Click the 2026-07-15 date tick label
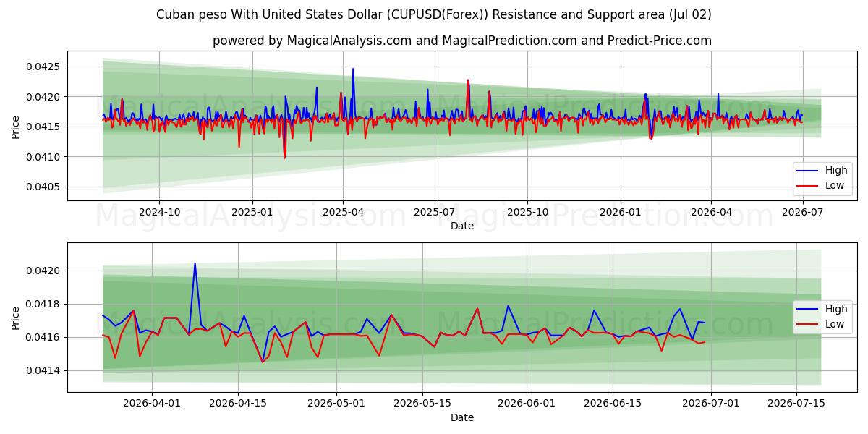This screenshot has width=868, height=434. tap(797, 403)
